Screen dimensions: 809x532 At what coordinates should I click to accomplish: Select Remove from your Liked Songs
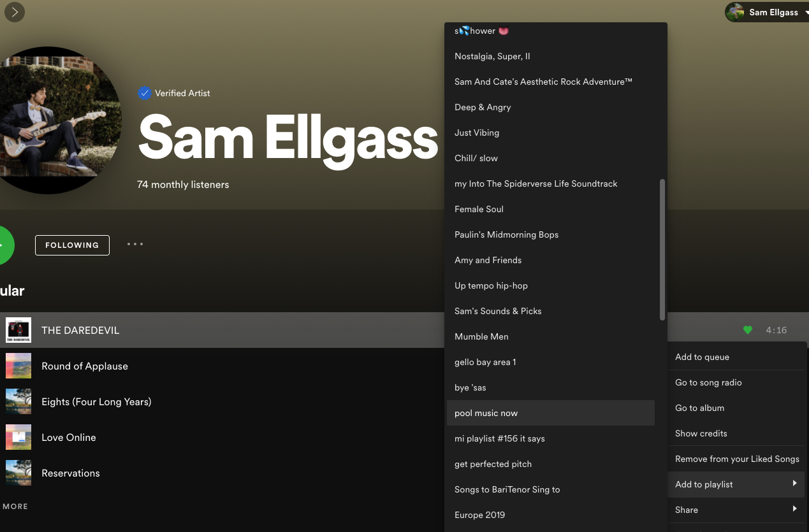[737, 459]
